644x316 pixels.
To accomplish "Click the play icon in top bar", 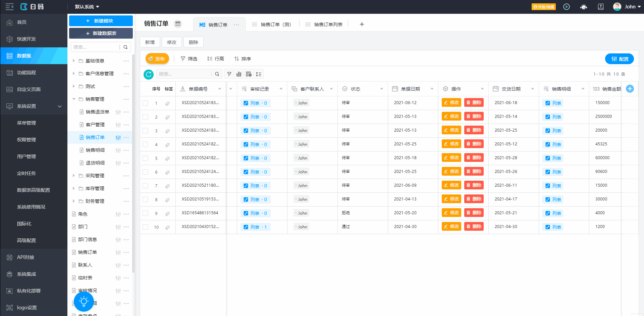I will tap(567, 7).
